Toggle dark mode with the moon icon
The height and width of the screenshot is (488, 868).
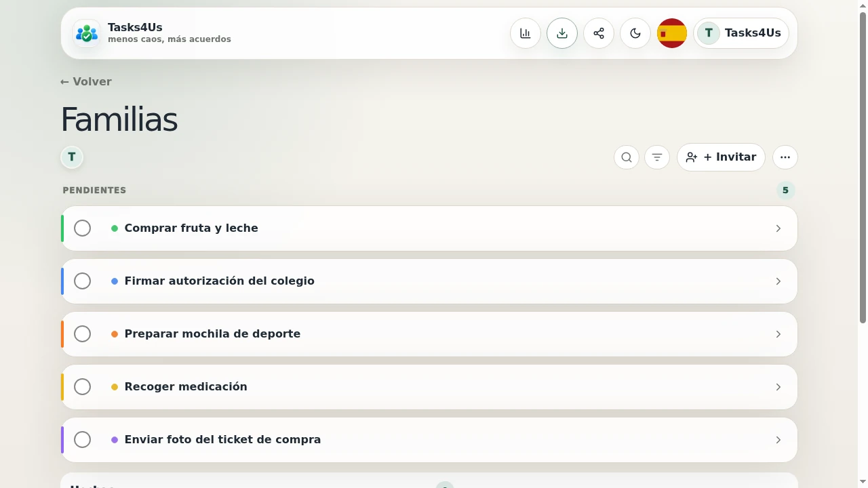(x=635, y=33)
